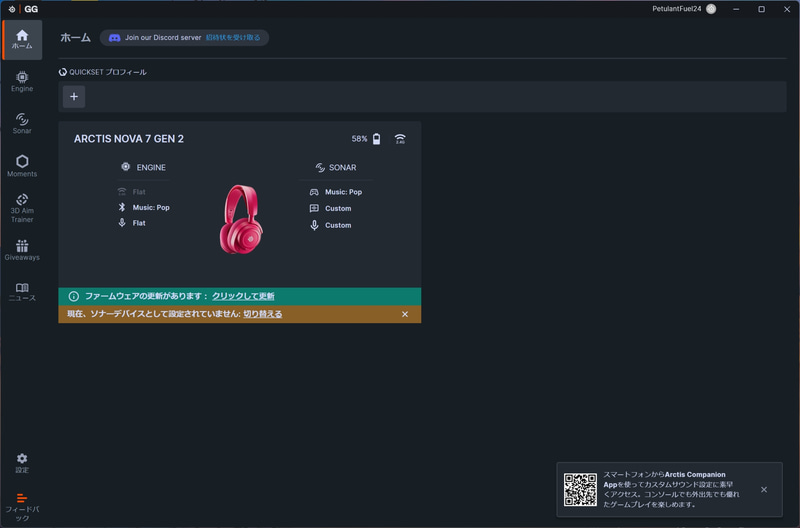Click the 2.4G wireless connection icon
800x528 pixels.
(x=401, y=139)
